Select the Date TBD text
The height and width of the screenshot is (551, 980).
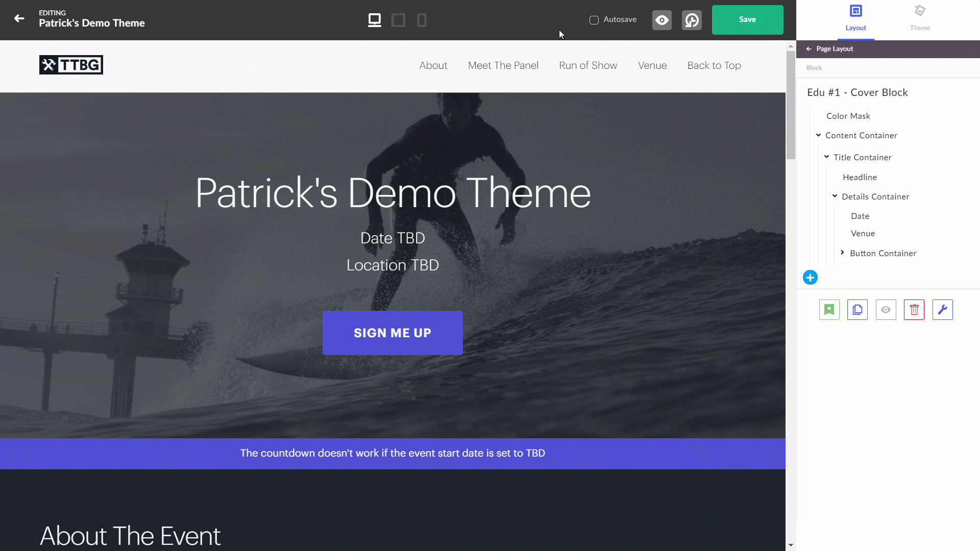[x=393, y=238]
